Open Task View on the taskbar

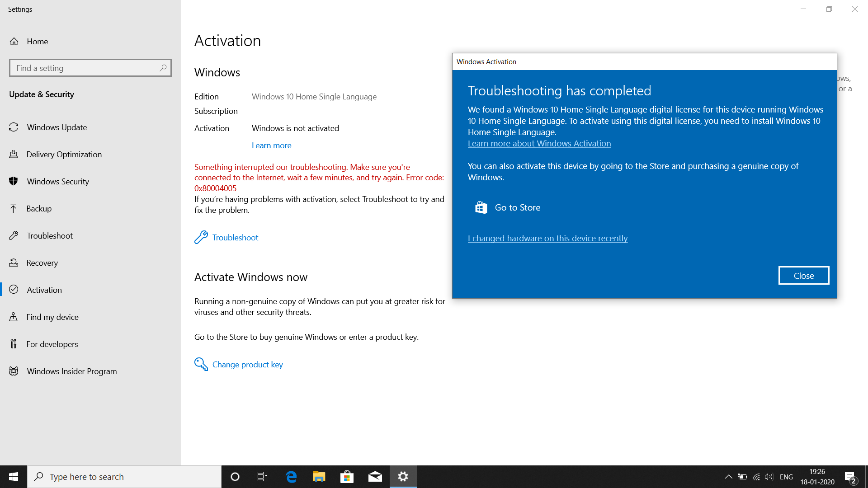pos(262,477)
